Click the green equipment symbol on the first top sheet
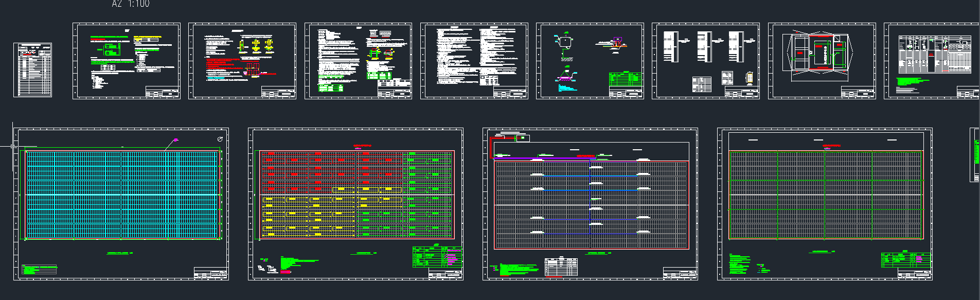This screenshot has width=980, height=300. [111, 49]
